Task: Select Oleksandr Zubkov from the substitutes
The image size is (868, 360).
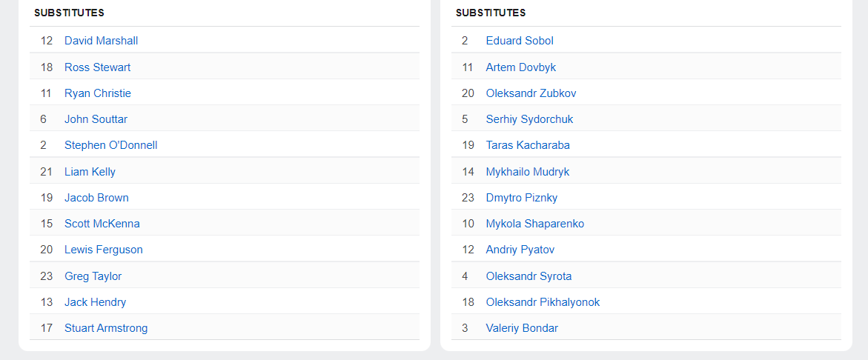Action: click(x=531, y=93)
